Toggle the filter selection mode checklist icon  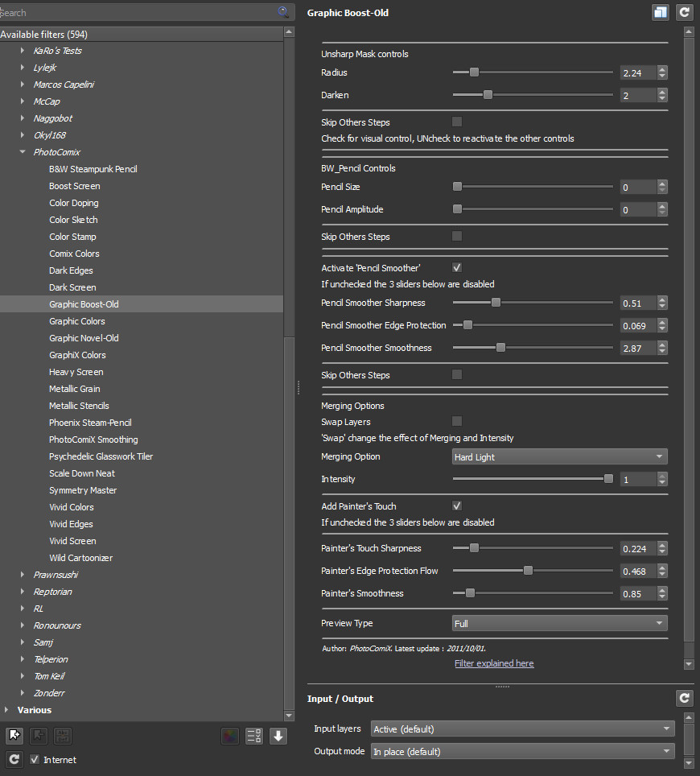click(254, 735)
